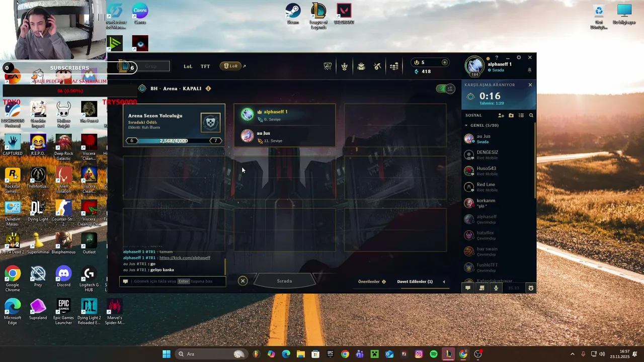Open the friends list sort options icon
This screenshot has width=644, height=362.
[x=521, y=116]
